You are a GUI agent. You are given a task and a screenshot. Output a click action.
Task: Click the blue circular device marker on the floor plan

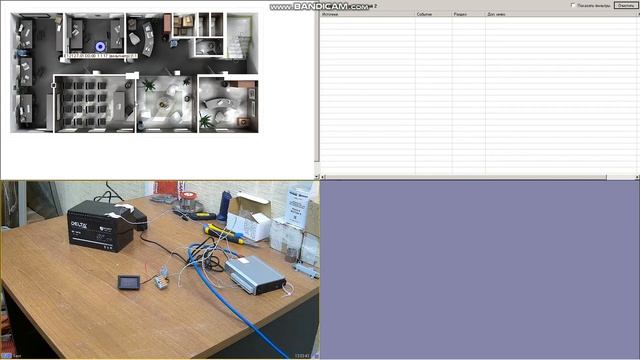tap(100, 47)
